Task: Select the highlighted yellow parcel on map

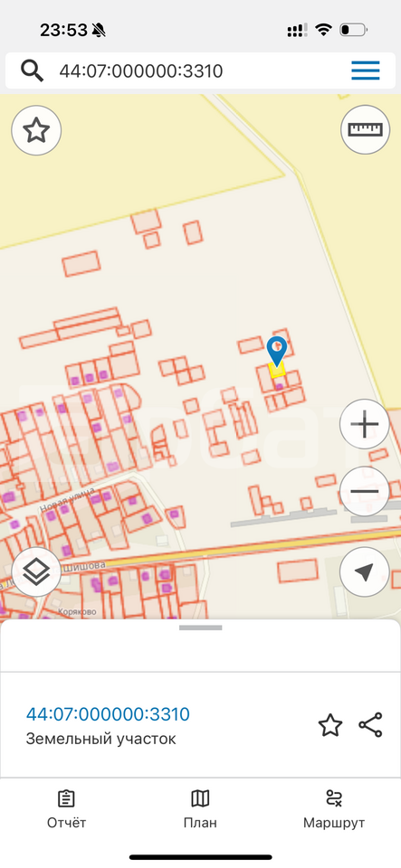Action: (x=276, y=370)
